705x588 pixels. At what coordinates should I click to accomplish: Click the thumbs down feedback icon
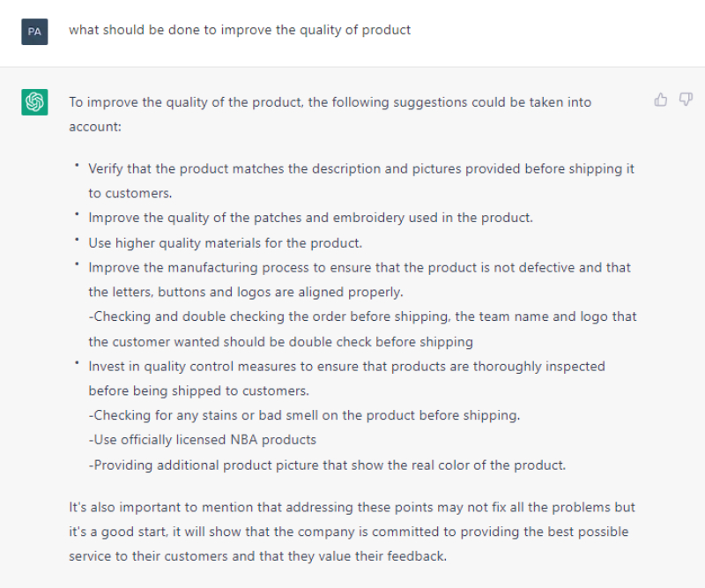[686, 100]
